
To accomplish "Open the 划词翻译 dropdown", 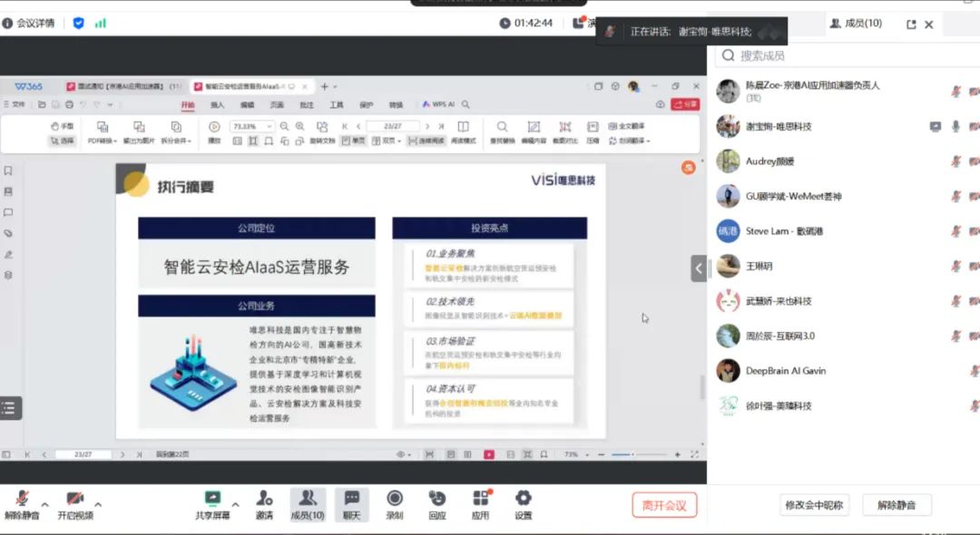I will click(630, 141).
